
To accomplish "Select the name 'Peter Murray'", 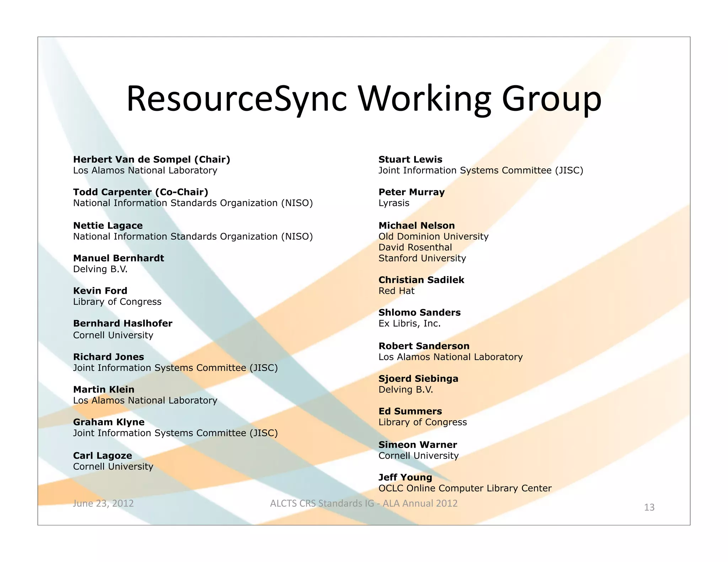I will [x=412, y=192].
